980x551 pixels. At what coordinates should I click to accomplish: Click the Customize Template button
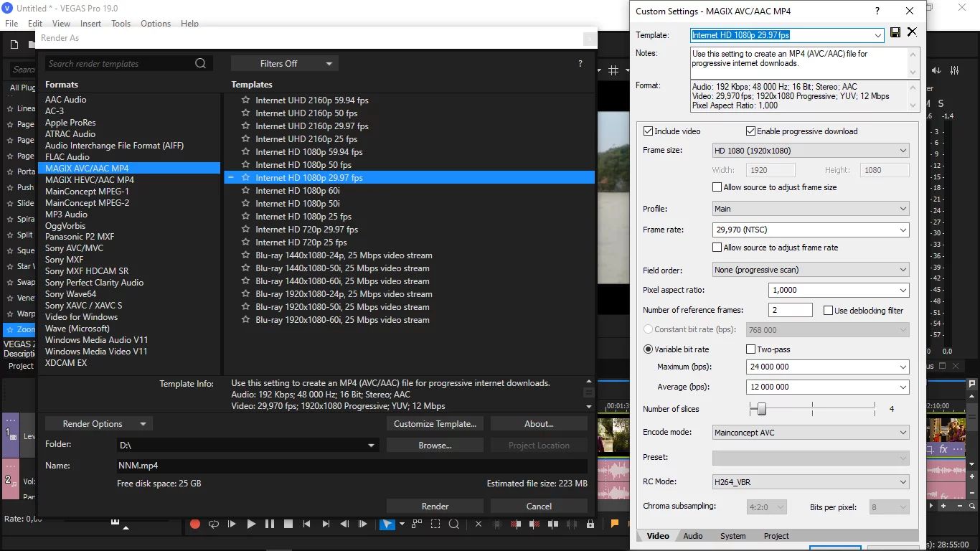pyautogui.click(x=435, y=424)
